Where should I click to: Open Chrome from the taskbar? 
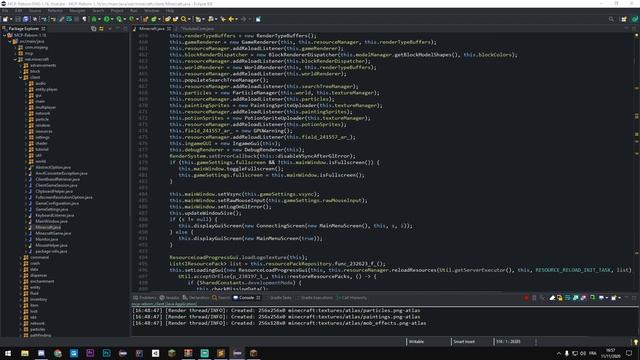coord(58,353)
